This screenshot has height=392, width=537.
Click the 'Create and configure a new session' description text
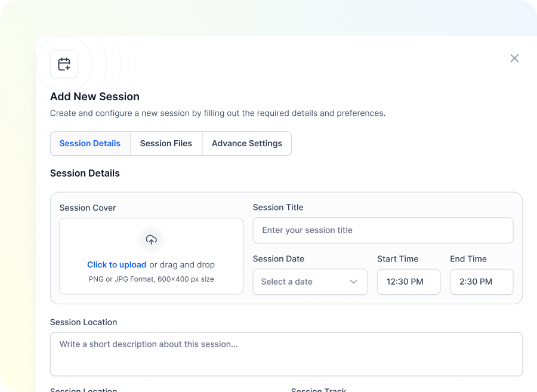pos(218,113)
